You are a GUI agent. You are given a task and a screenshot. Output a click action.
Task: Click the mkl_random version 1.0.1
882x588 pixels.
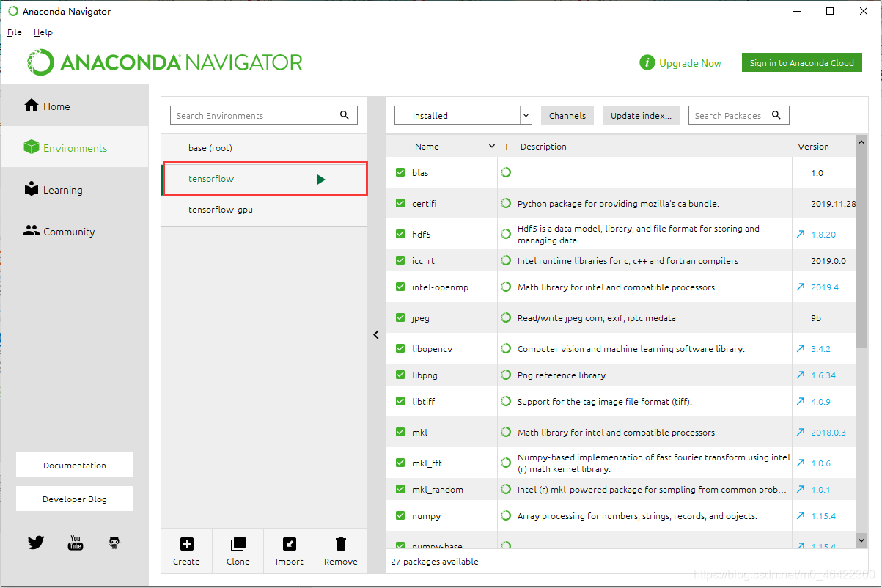tap(820, 489)
